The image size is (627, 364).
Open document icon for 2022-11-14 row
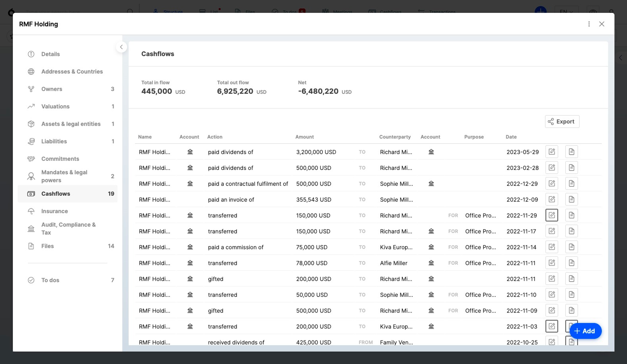tap(572, 247)
